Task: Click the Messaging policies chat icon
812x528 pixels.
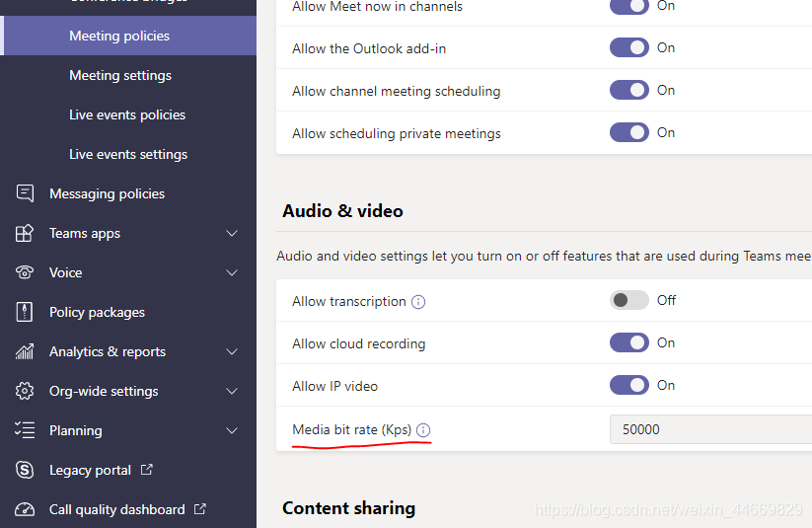Action: (25, 193)
